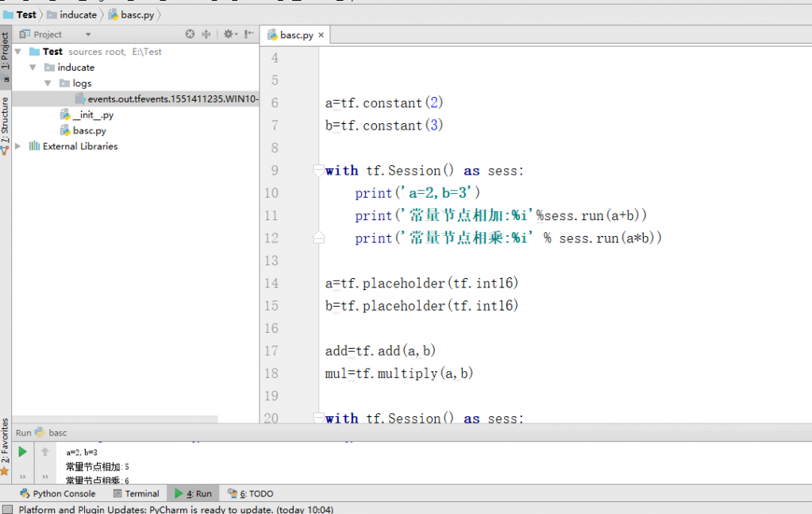Open the Project view dropdown
The width and height of the screenshot is (812, 514).
(x=88, y=35)
